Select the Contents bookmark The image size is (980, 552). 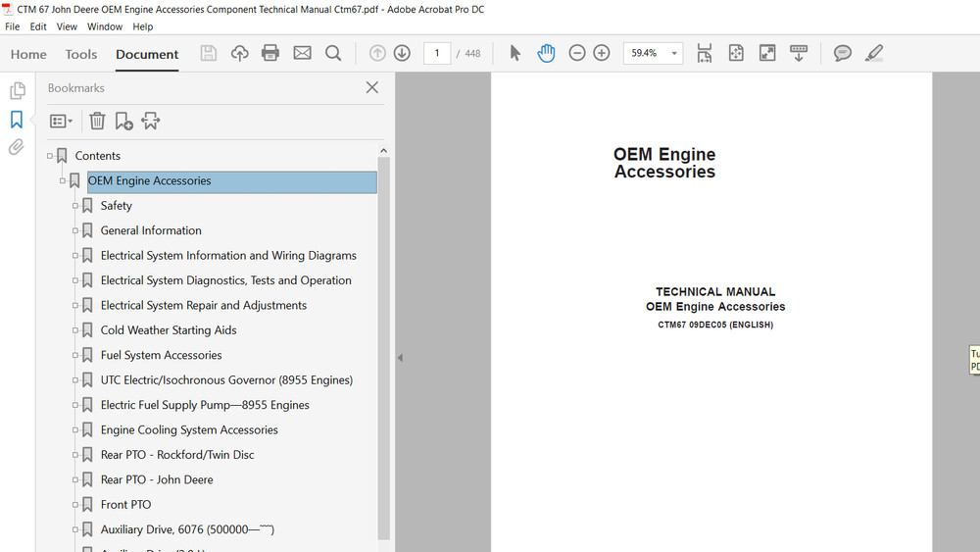click(97, 156)
